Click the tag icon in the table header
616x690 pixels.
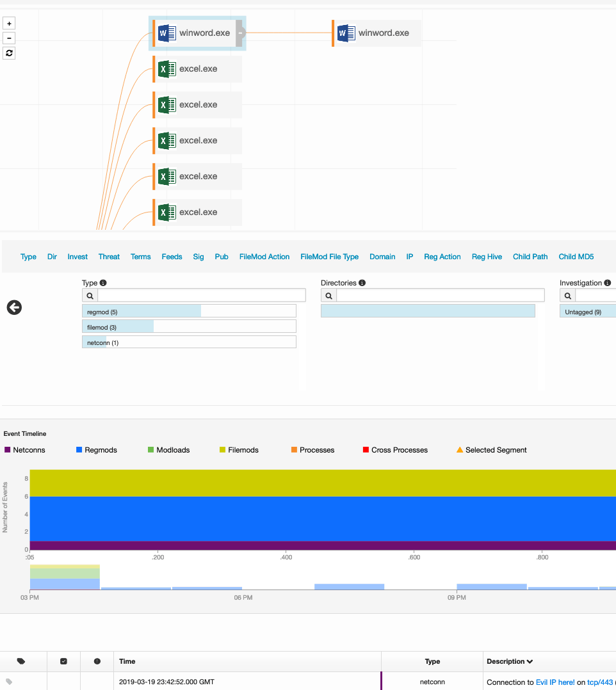20,661
